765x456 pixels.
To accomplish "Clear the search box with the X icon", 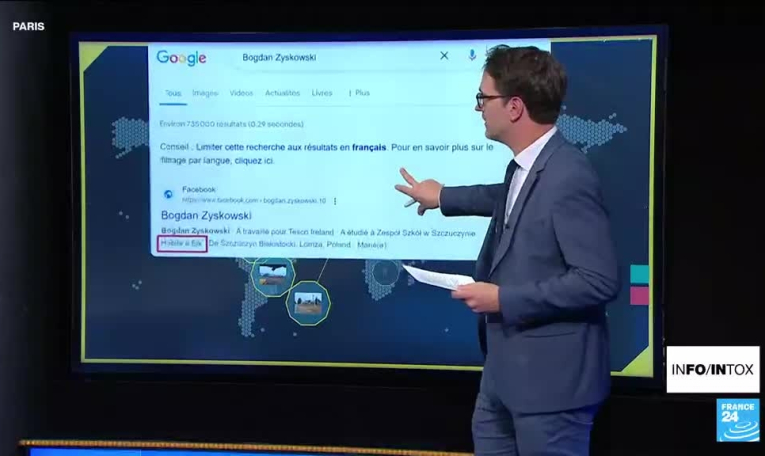I will (x=444, y=56).
